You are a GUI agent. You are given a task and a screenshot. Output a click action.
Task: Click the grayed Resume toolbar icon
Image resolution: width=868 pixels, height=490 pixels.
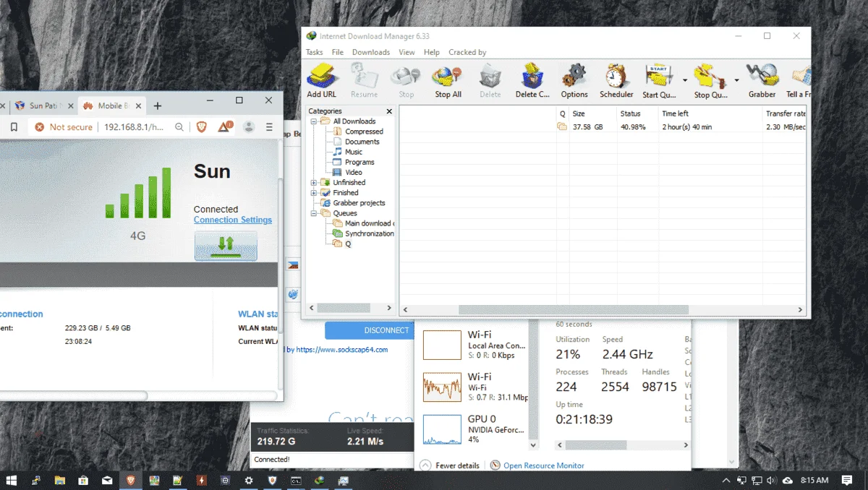pos(364,79)
